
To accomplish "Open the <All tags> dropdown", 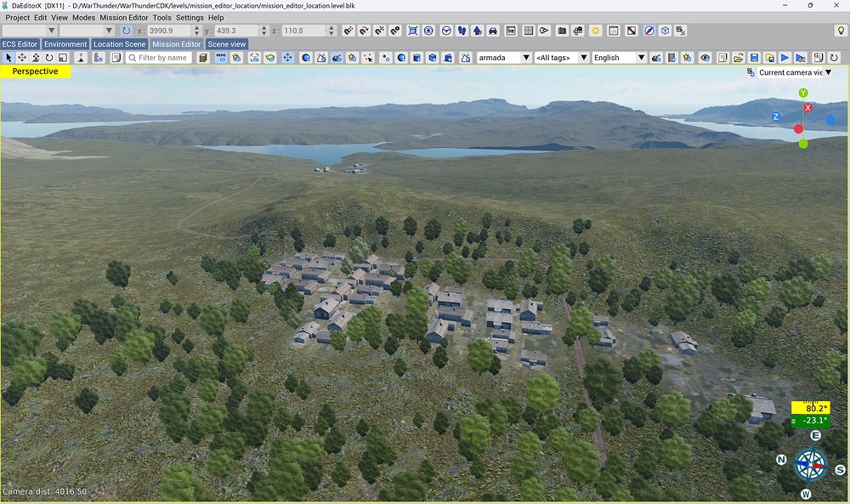I will [x=561, y=58].
